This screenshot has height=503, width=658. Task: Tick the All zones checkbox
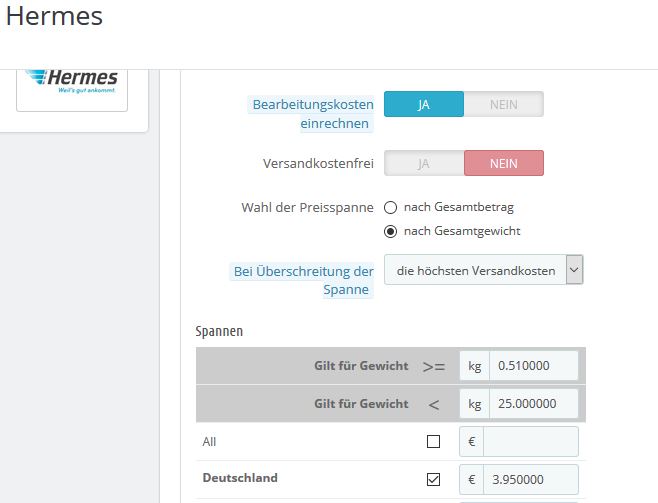coord(433,441)
